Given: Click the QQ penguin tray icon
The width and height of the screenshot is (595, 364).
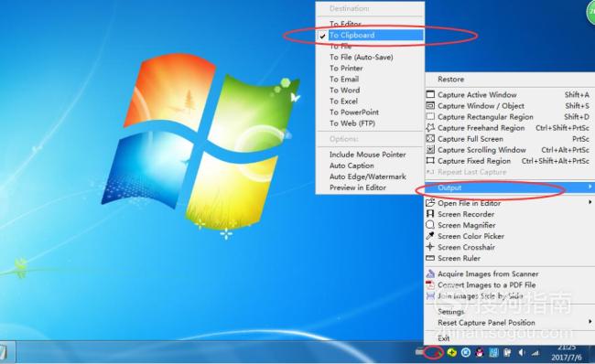Looking at the screenshot, I should coord(480,353).
